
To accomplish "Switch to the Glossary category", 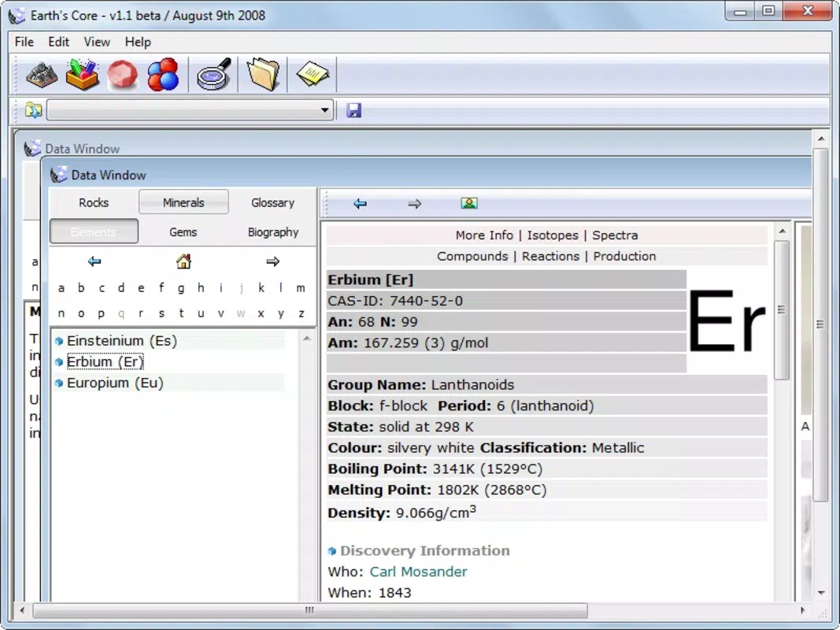I will tap(272, 202).
